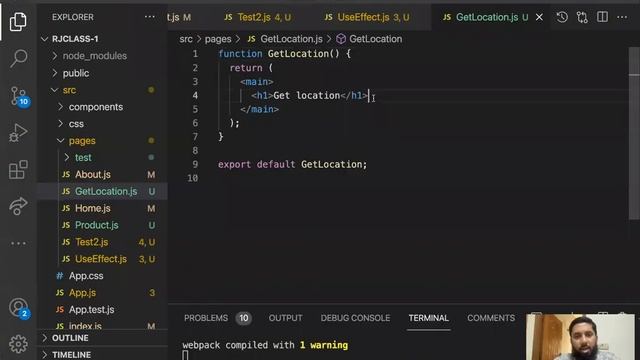Click the src breadcrumb segment
This screenshot has height=360, width=640.
[x=186, y=39]
